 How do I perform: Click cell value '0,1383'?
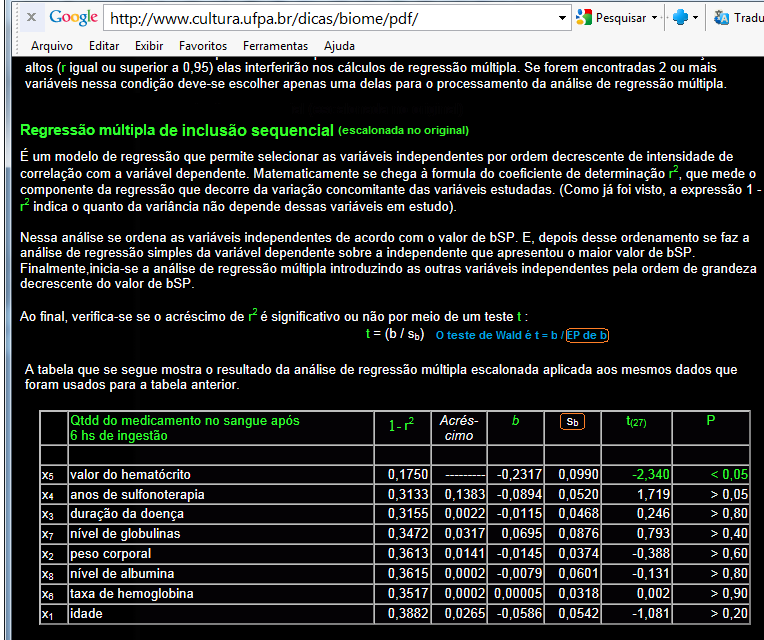(465, 494)
